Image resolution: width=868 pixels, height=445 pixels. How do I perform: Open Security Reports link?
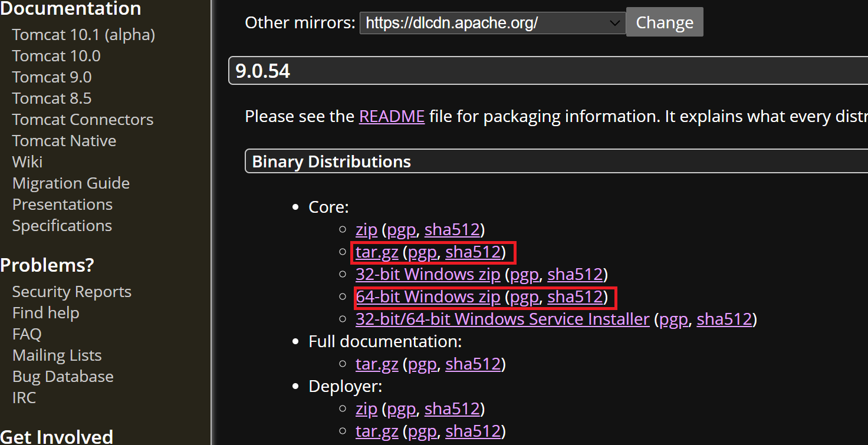point(71,292)
